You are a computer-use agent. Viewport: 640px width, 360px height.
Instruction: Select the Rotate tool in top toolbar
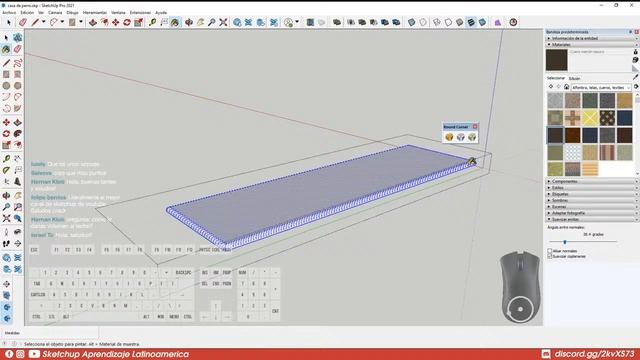point(127,22)
